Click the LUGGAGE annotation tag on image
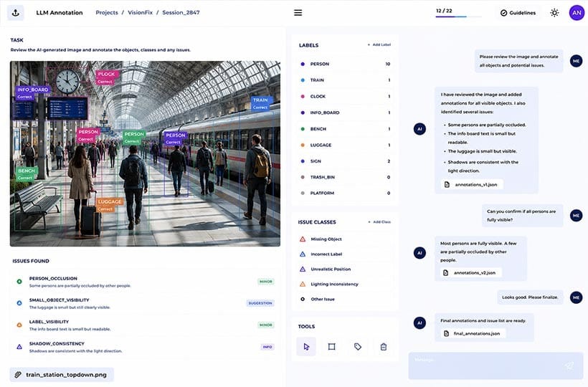This screenshot has width=588, height=387. click(x=110, y=205)
